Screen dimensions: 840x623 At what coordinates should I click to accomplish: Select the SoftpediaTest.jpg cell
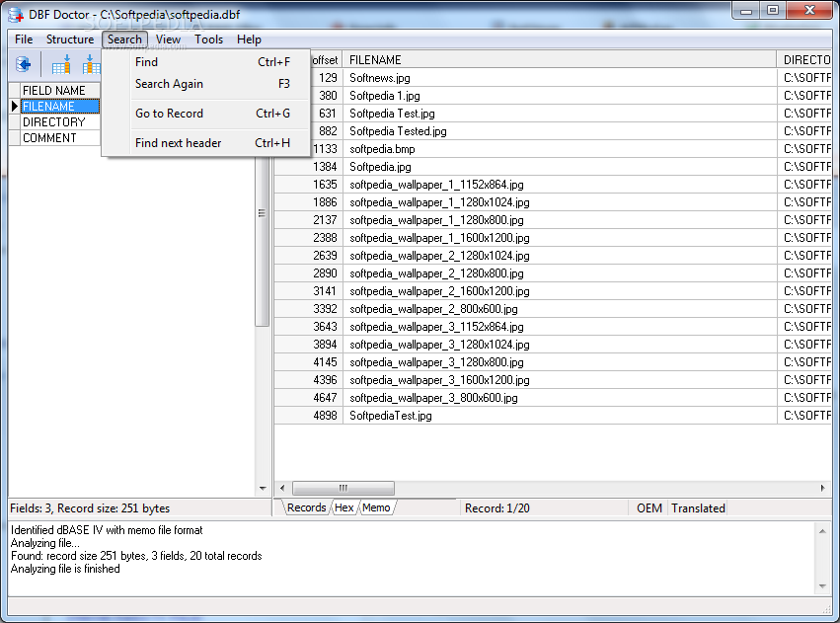[x=560, y=415]
